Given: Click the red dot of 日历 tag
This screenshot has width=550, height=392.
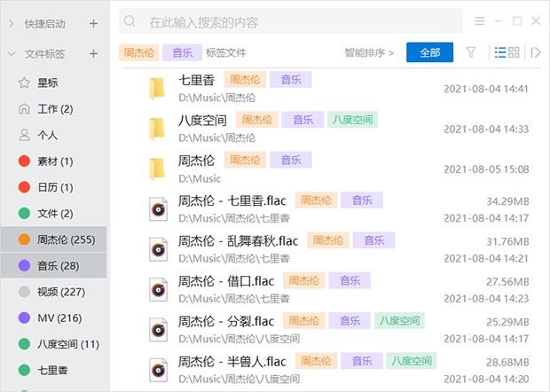Looking at the screenshot, I should 24,187.
